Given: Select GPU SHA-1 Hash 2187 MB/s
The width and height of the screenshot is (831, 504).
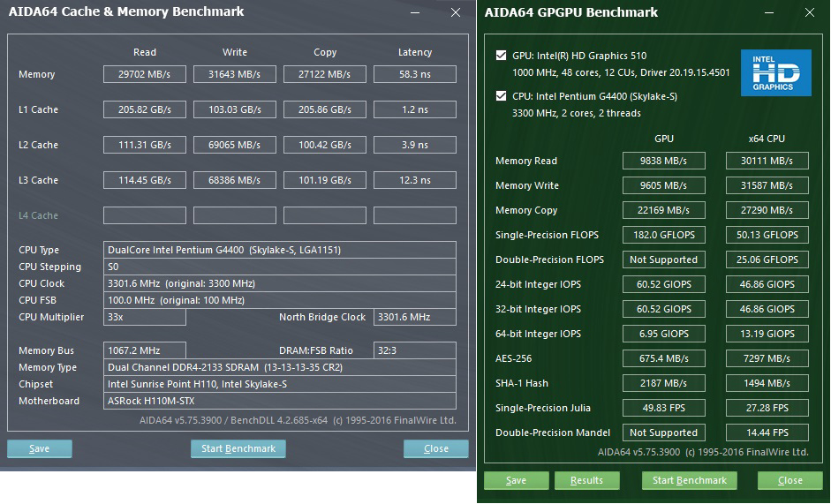Looking at the screenshot, I should pos(663,383).
